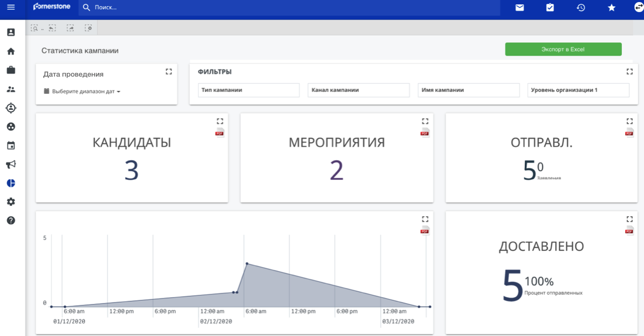Open the 'Уровень организации 1' filter
This screenshot has width=644, height=336.
(x=578, y=90)
